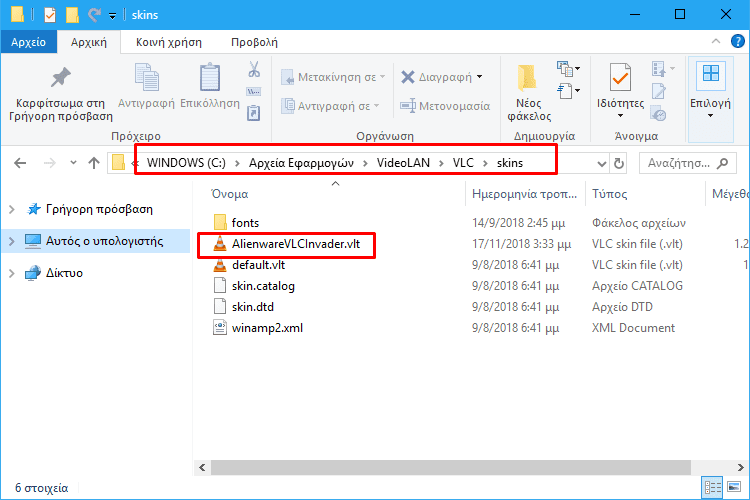The height and width of the screenshot is (500, 750).
Task: Expand the Δίκτυο tree node
Action: [x=12, y=273]
